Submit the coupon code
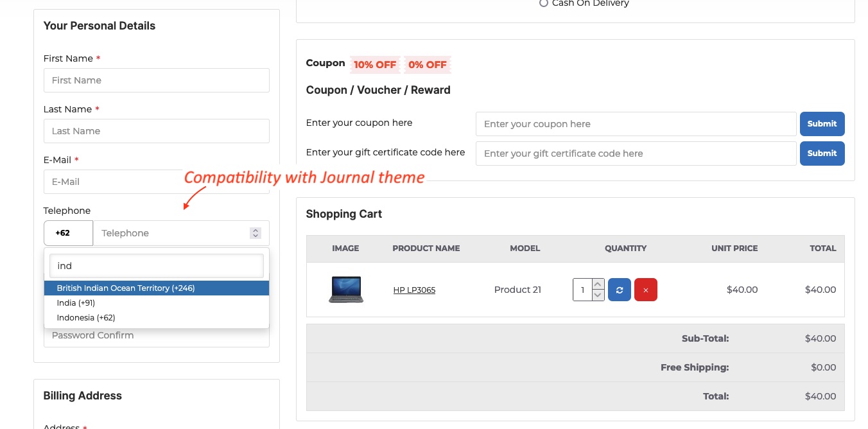The height and width of the screenshot is (429, 868). pos(822,123)
